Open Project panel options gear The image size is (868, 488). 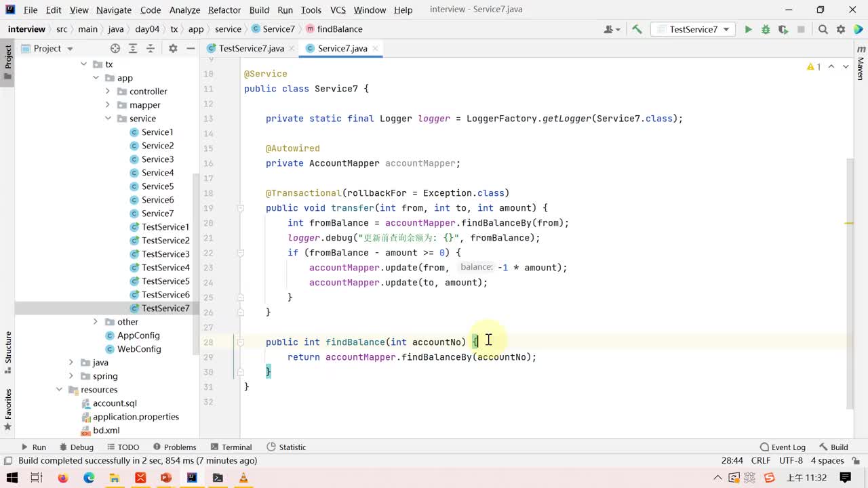coord(173,48)
